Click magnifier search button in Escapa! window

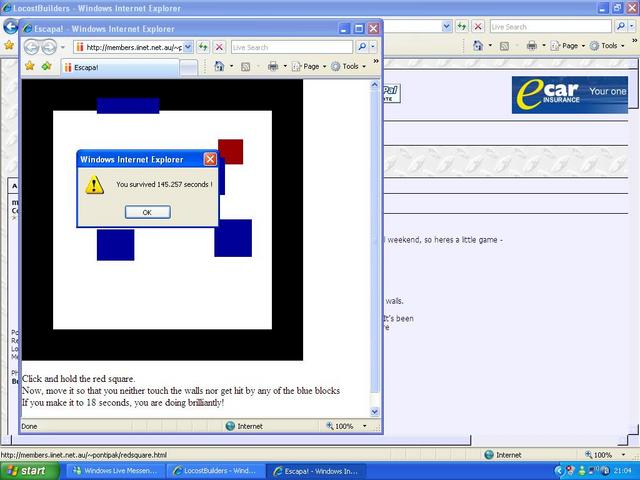(x=362, y=47)
